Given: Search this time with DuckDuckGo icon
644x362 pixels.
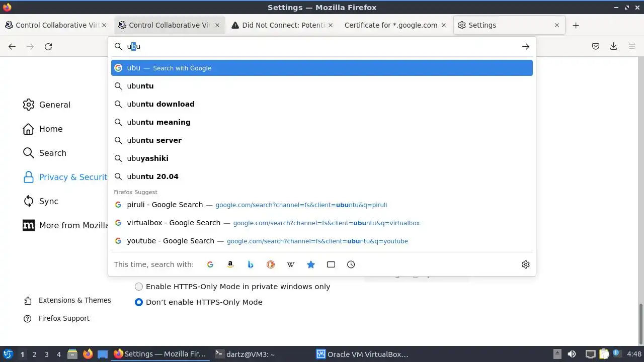Looking at the screenshot, I should [271, 264].
